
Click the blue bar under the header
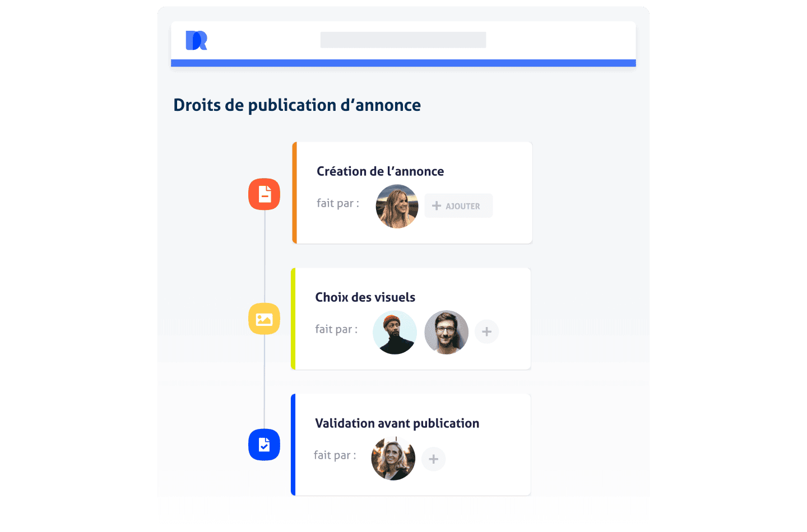click(x=403, y=63)
